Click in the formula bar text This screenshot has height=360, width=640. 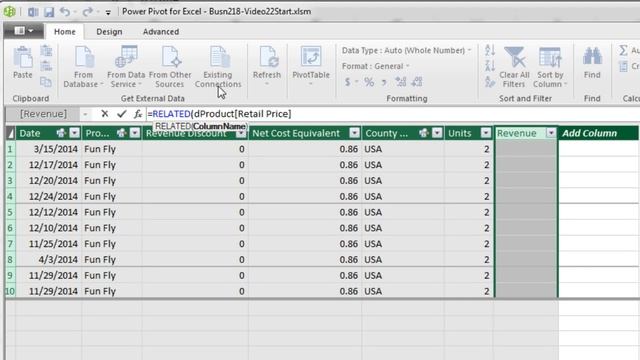(x=220, y=114)
